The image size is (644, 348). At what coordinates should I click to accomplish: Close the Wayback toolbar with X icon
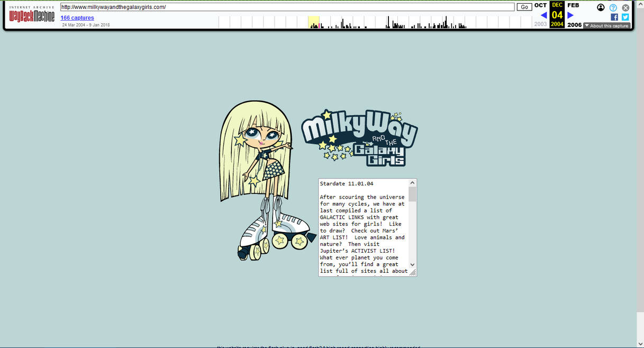click(x=625, y=7)
